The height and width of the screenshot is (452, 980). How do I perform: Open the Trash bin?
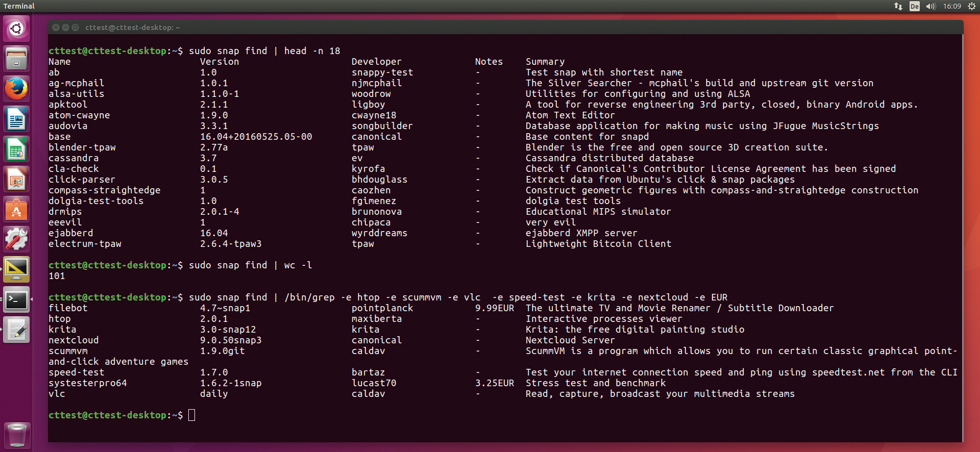tap(16, 435)
